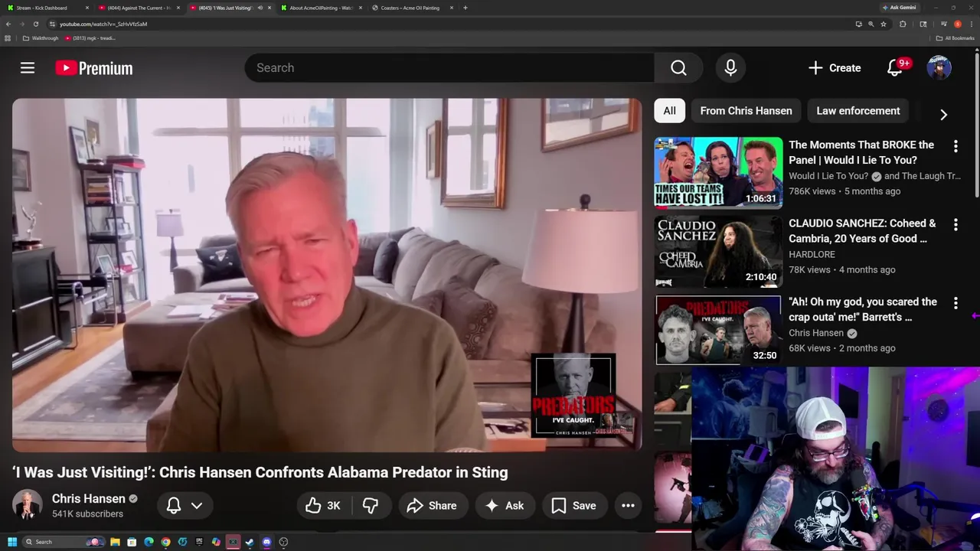Open options for 'Ah! Oh my god' Barrett's video
The image size is (980, 551).
coord(955,303)
